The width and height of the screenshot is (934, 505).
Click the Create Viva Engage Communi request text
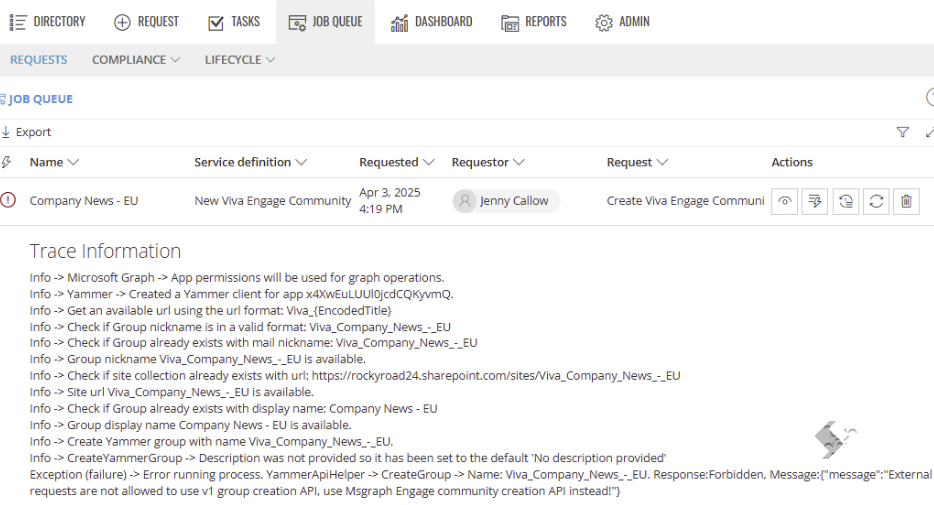click(685, 201)
